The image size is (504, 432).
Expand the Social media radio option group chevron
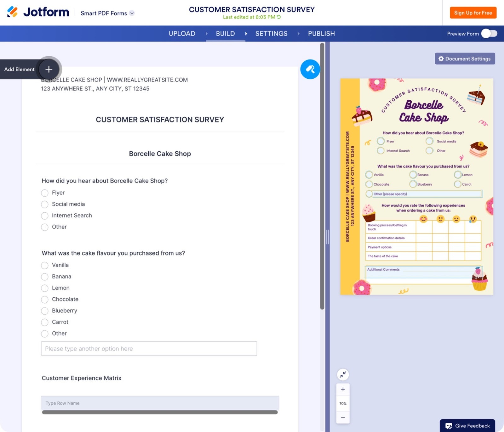(44, 204)
